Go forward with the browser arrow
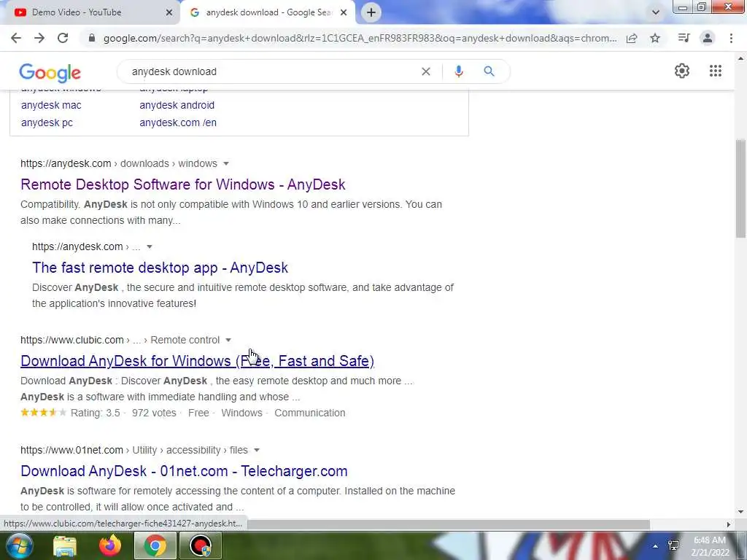The height and width of the screenshot is (560, 747). 39,38
